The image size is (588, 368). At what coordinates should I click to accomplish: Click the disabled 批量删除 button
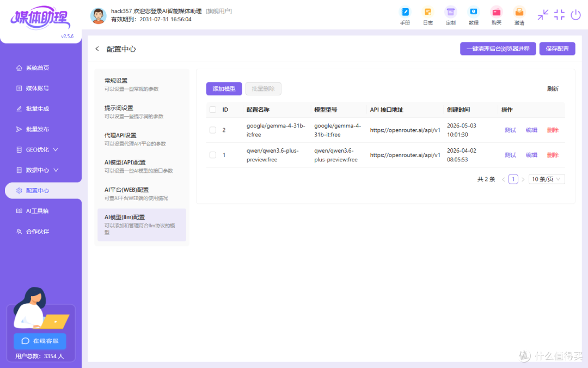point(264,89)
